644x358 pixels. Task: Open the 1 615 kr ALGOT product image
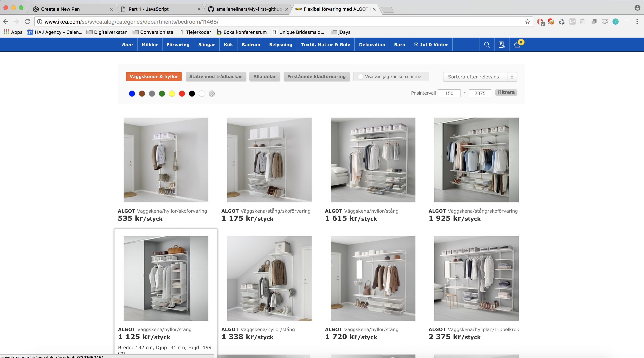373,160
